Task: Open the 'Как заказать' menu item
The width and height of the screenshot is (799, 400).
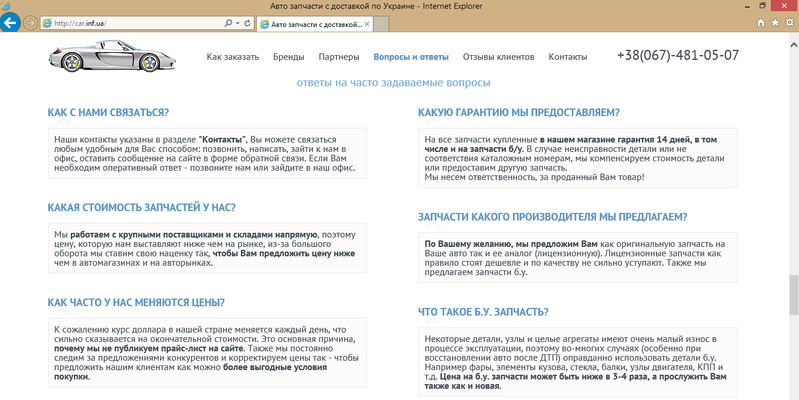Action: click(233, 57)
